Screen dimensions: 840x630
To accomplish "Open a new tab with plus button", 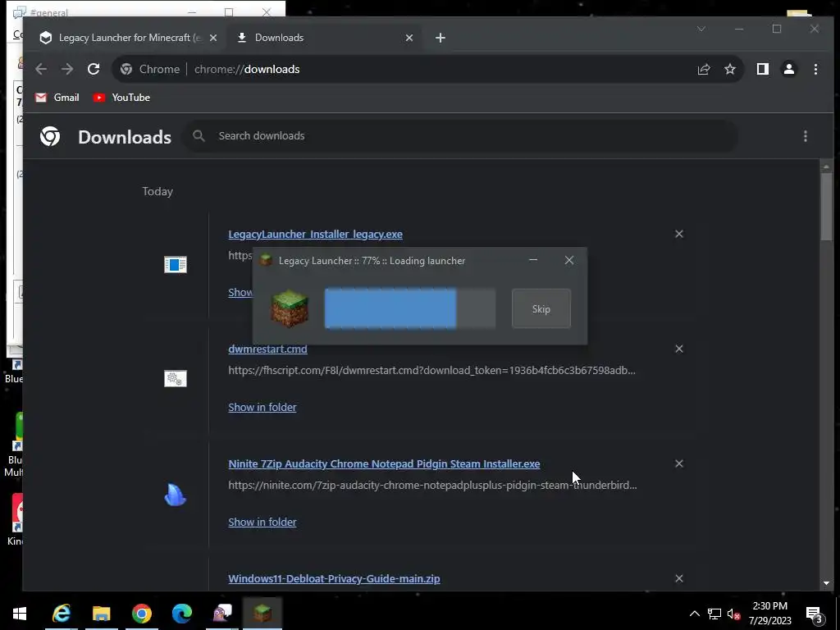I will coord(441,38).
